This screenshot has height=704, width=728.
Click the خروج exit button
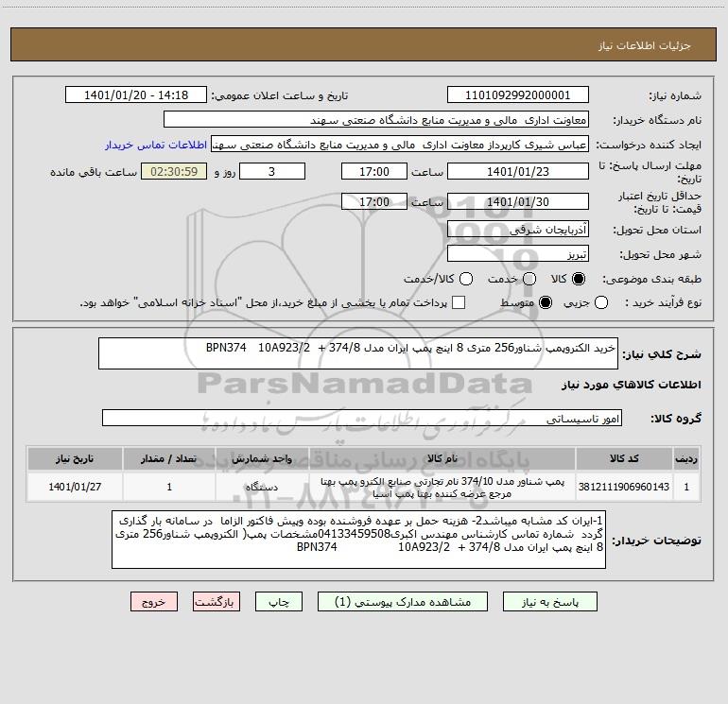(x=154, y=602)
